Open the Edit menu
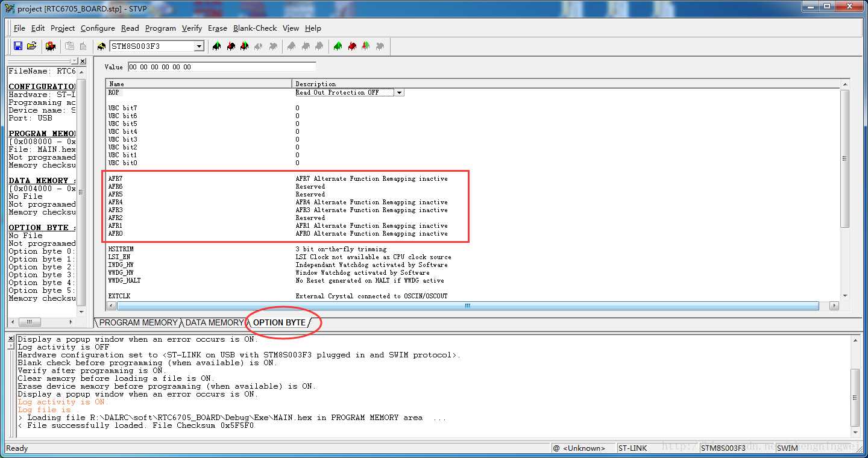This screenshot has width=868, height=458. click(38, 28)
